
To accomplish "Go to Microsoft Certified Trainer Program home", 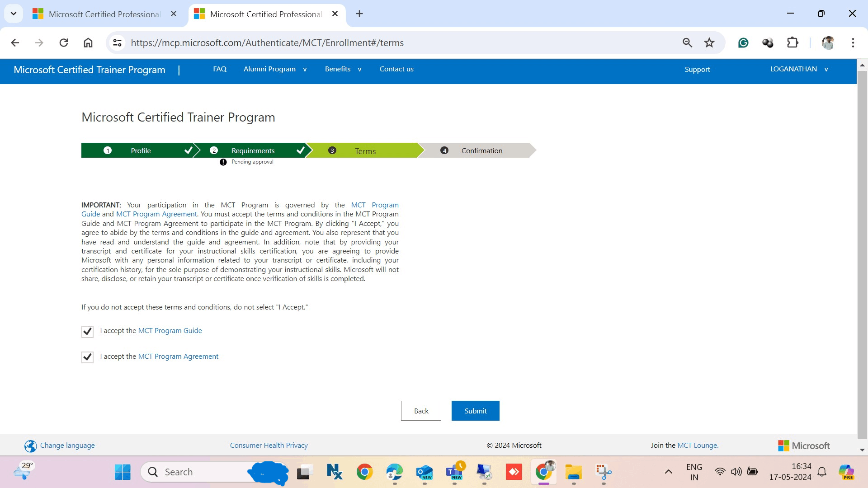I will pyautogui.click(x=90, y=70).
